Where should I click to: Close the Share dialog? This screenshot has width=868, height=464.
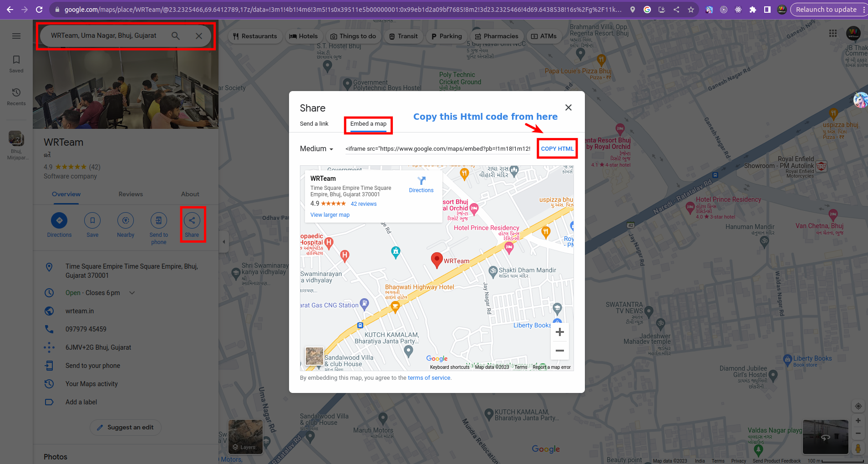point(569,107)
